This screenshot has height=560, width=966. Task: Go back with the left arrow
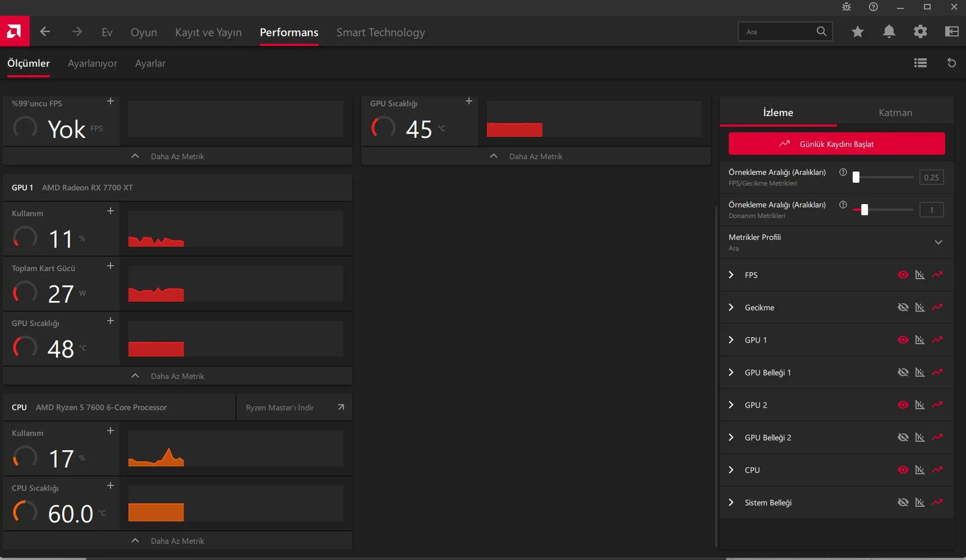pyautogui.click(x=45, y=32)
